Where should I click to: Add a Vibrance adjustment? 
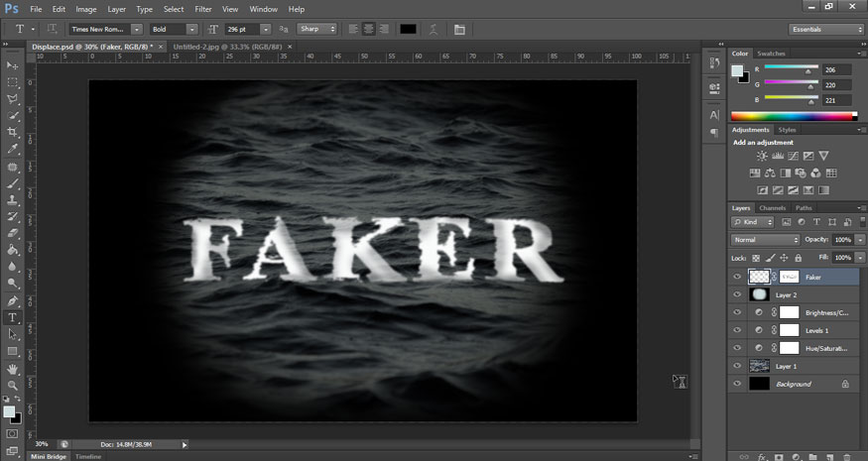click(x=823, y=156)
